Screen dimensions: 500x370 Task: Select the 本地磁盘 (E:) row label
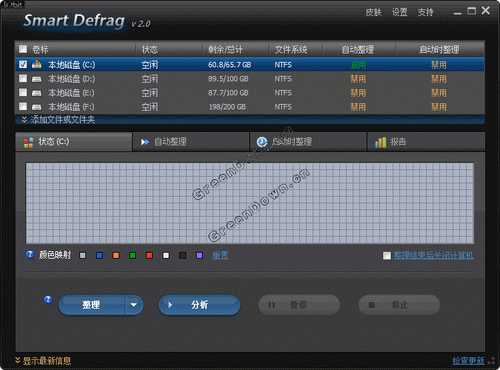click(71, 93)
